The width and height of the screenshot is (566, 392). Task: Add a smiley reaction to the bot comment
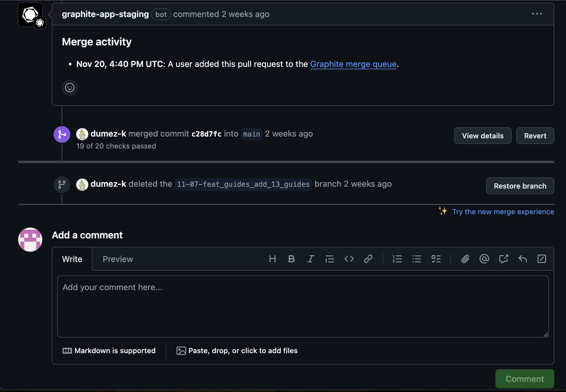click(69, 87)
